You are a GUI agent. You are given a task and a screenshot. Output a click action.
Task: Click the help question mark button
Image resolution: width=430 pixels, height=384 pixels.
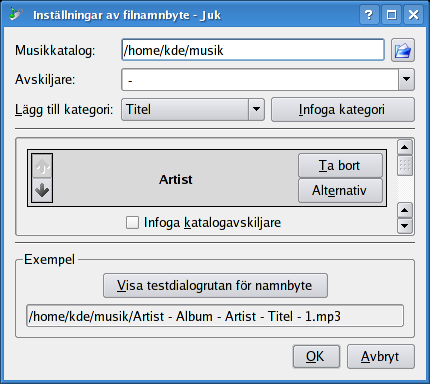point(369,15)
